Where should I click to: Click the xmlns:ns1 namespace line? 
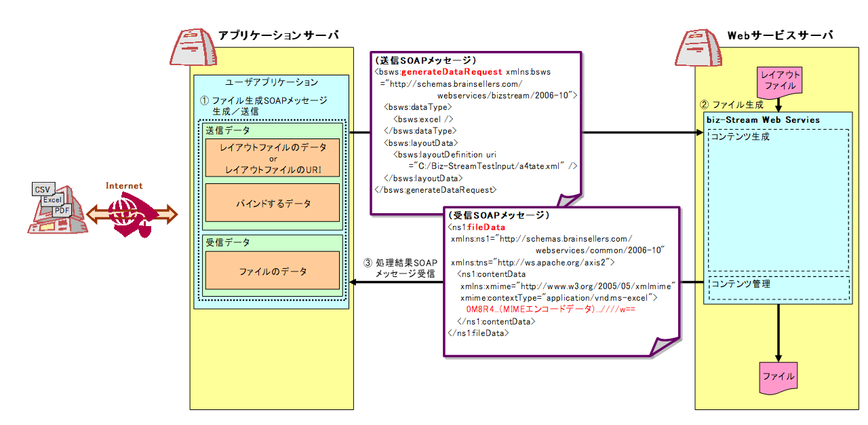(x=542, y=239)
